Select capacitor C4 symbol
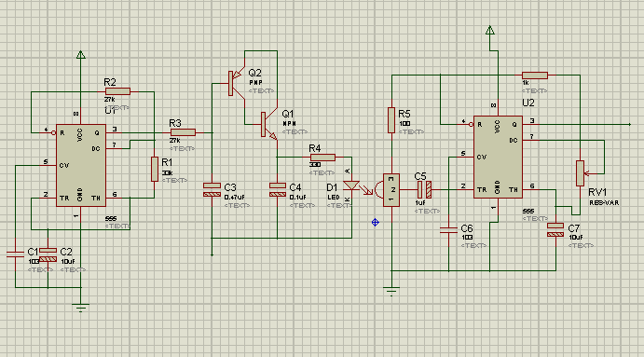Image resolution: width=644 pixels, height=357 pixels. [x=278, y=190]
